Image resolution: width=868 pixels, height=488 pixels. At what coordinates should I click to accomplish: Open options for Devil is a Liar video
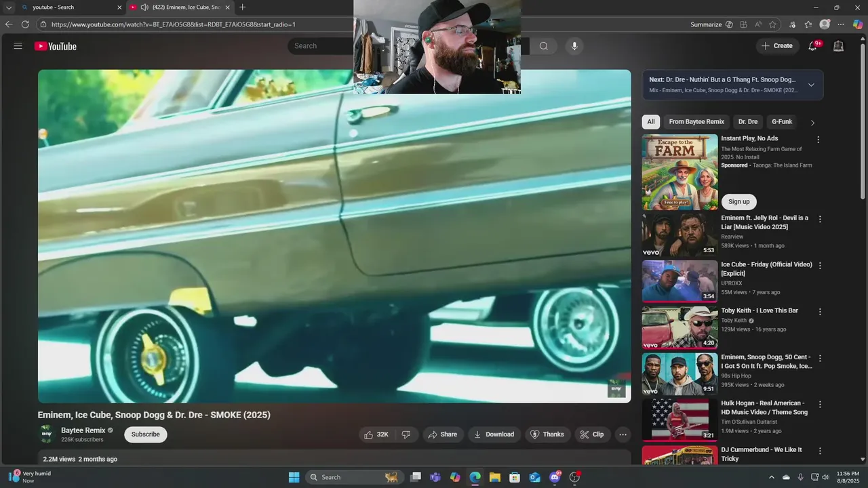coord(820,219)
